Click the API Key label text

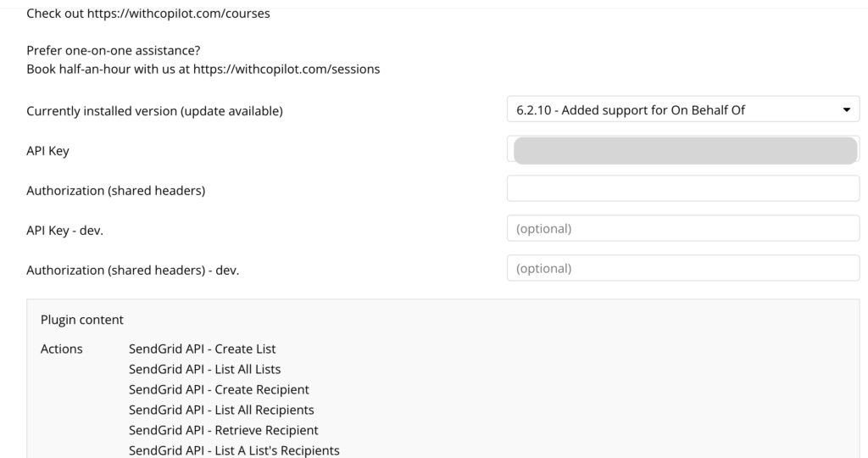click(x=48, y=150)
